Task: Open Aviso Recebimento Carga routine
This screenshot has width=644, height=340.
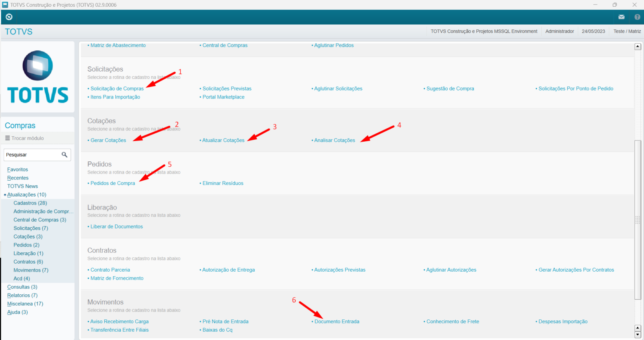Action: coord(119,322)
